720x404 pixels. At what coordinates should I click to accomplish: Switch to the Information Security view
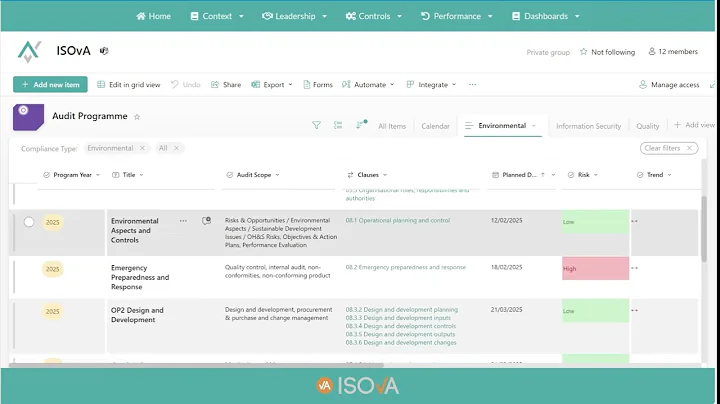tap(588, 126)
